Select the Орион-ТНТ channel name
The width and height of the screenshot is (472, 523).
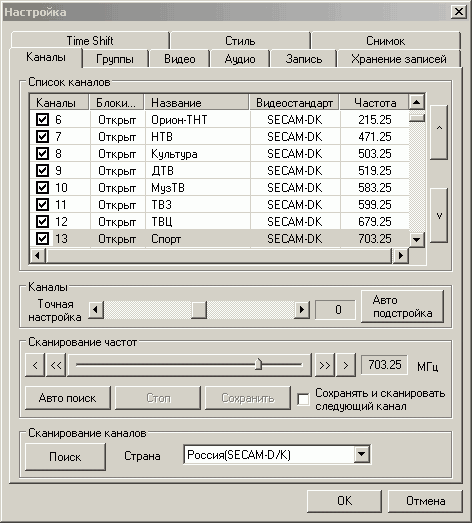[x=179, y=120]
